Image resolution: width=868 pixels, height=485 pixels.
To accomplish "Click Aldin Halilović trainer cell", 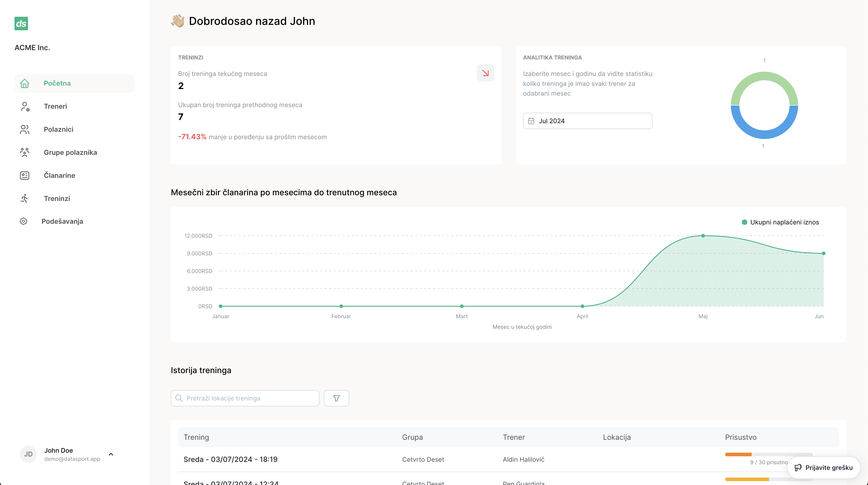I will [x=523, y=459].
